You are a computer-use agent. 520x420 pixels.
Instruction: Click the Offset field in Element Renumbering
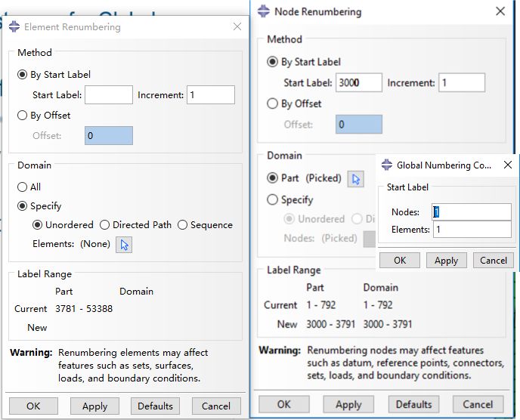point(109,135)
